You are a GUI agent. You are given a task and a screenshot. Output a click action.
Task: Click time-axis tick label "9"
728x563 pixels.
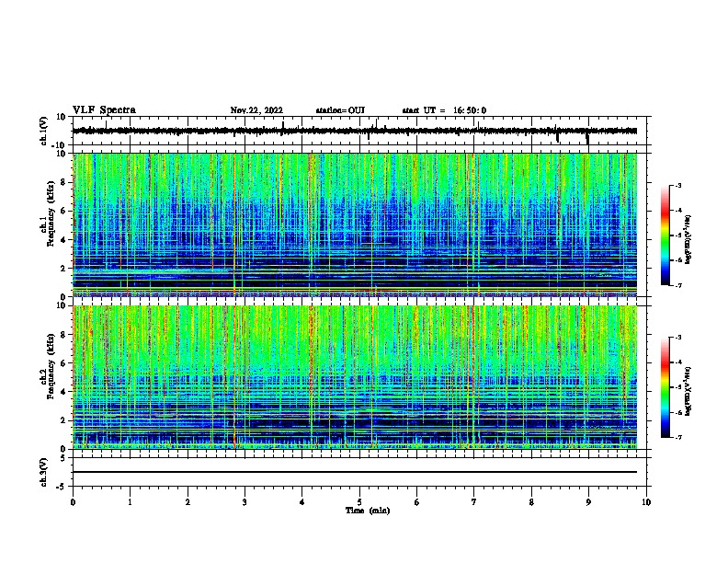pos(588,502)
